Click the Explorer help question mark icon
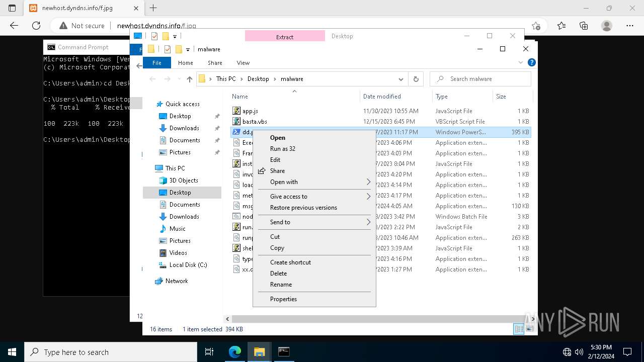This screenshot has width=644, height=362. [532, 63]
